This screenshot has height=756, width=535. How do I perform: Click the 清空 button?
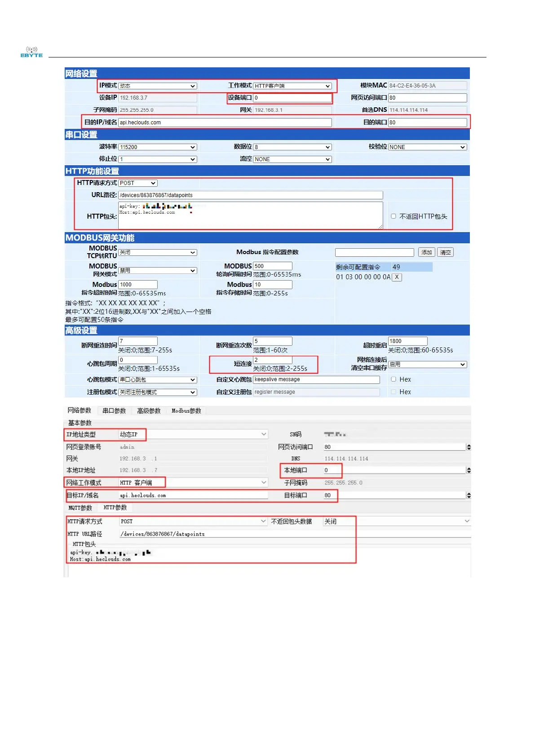445,252
